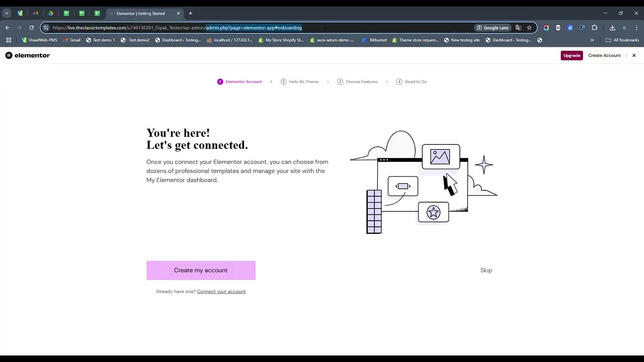Click the Upgrade button
The height and width of the screenshot is (362, 644).
(x=572, y=55)
